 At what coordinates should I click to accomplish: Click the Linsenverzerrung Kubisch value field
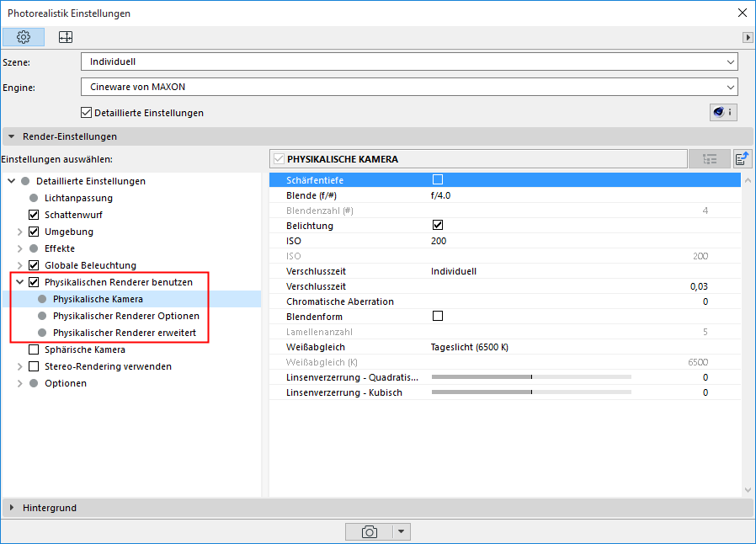click(x=705, y=392)
